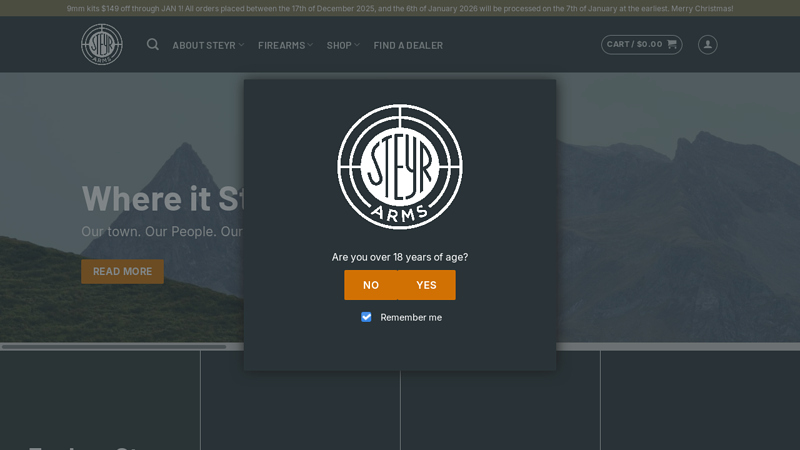Decline age verification with NO
The height and width of the screenshot is (450, 800).
coord(371,285)
